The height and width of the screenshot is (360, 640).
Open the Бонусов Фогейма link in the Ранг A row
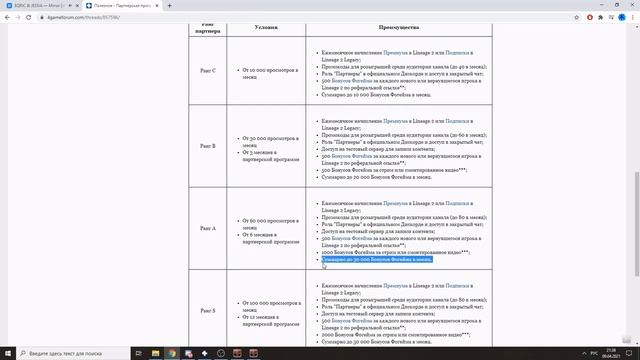pos(352,238)
